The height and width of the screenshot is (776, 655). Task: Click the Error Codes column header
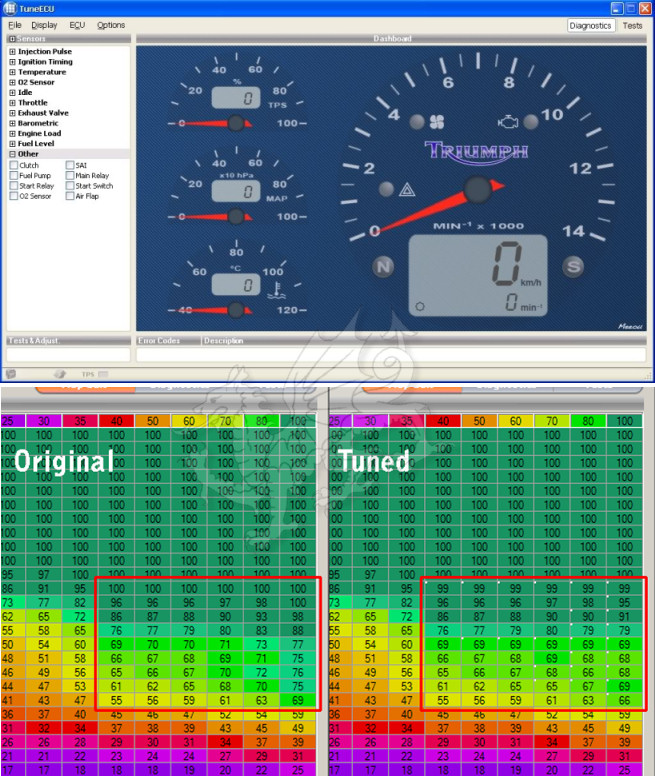click(x=158, y=341)
